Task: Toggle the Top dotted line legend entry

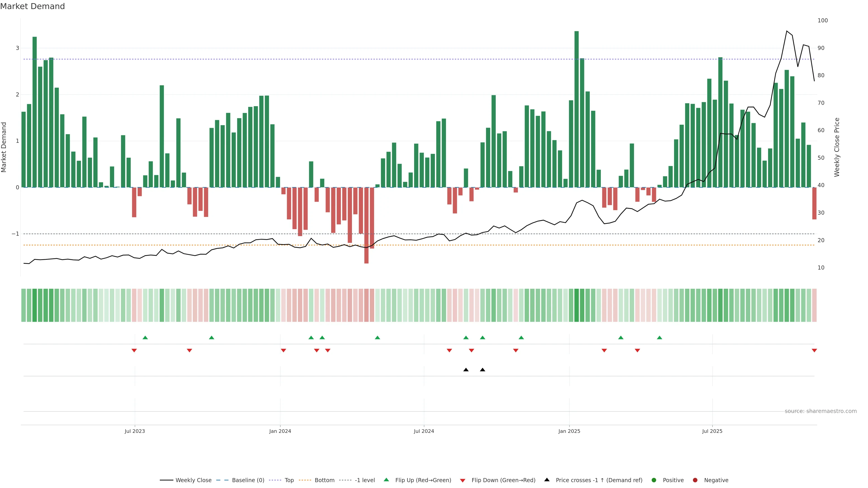Action: (x=289, y=480)
